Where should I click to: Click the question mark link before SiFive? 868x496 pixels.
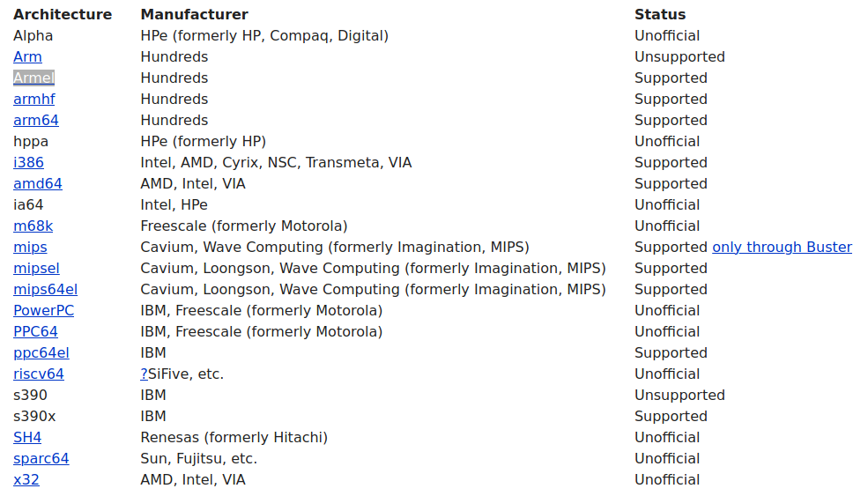tap(144, 374)
